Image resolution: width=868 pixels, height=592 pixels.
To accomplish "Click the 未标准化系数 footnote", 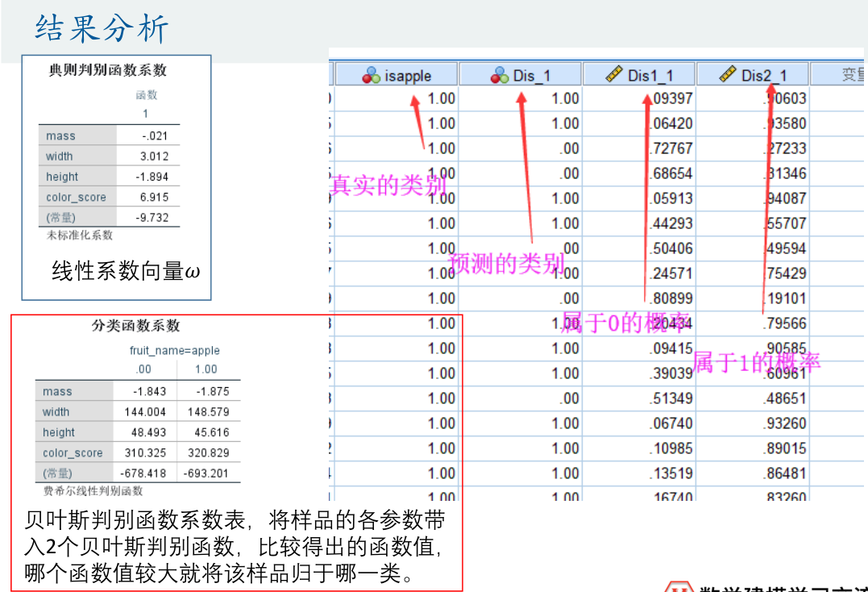I will point(79,236).
